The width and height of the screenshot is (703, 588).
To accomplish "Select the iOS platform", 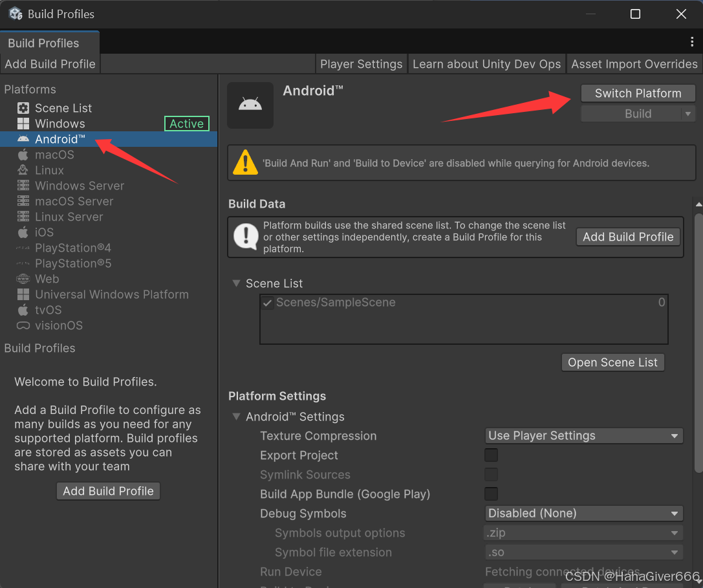I will click(x=109, y=232).
